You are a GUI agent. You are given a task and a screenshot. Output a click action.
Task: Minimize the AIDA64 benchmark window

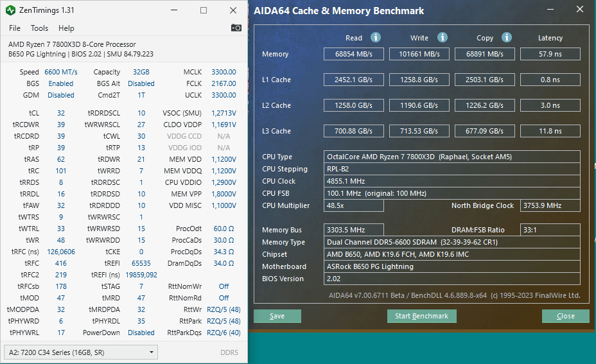tap(550, 10)
